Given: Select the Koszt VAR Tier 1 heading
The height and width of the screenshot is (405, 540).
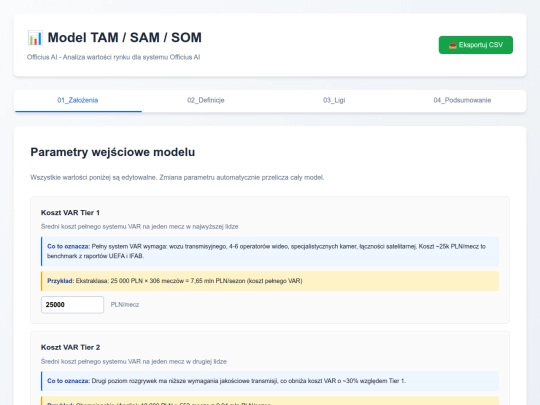Looking at the screenshot, I should point(70,212).
